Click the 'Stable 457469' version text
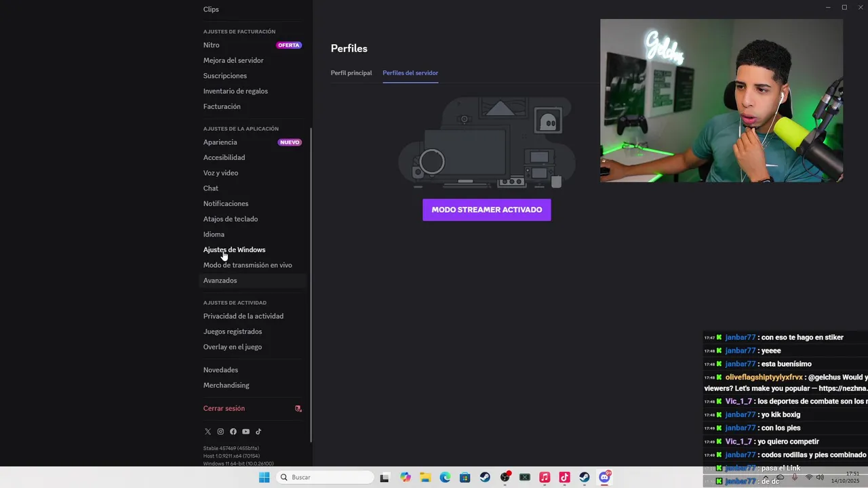 point(231,448)
